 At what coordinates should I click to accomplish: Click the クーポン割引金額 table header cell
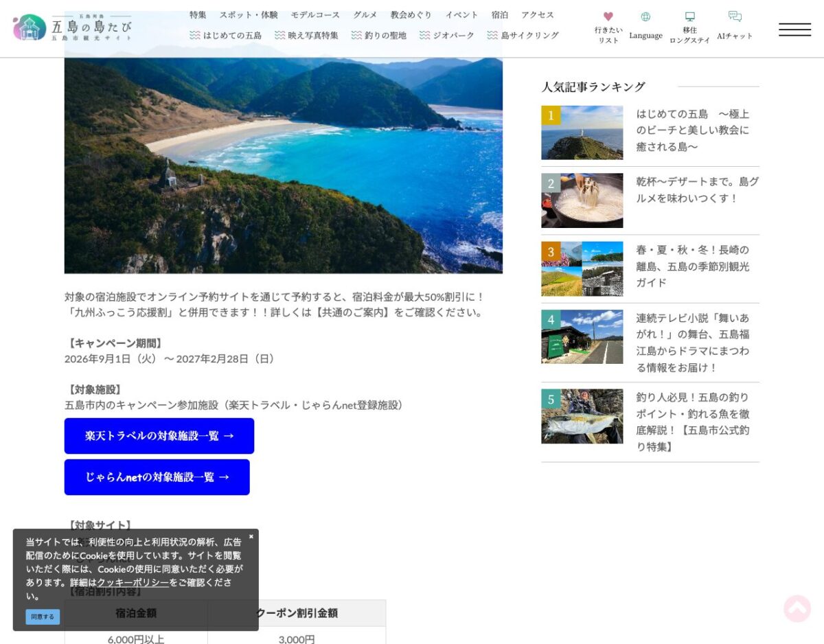(x=297, y=613)
